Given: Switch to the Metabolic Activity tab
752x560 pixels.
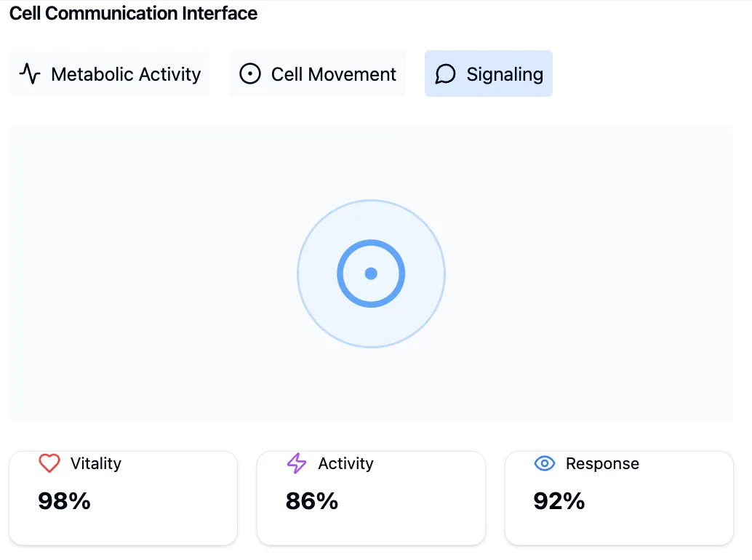Looking at the screenshot, I should click(x=109, y=74).
